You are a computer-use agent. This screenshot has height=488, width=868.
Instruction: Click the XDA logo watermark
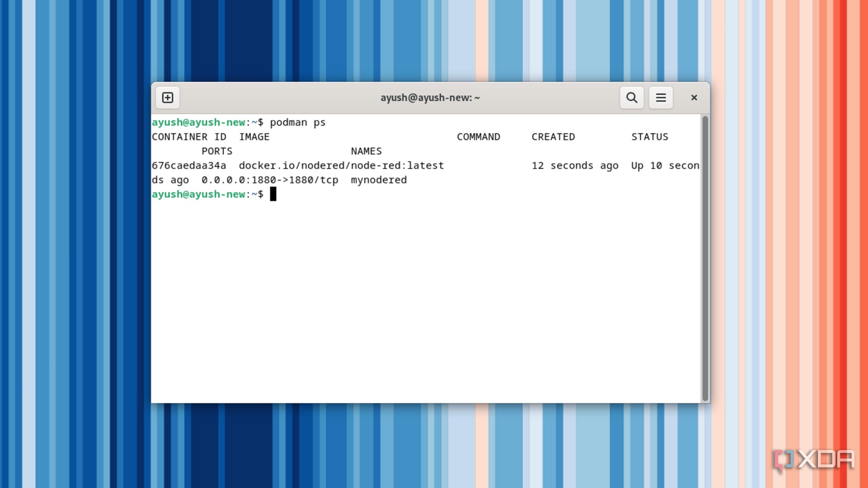(x=814, y=460)
